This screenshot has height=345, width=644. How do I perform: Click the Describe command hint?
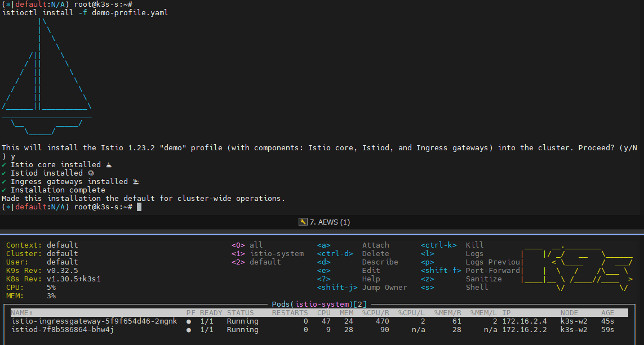[x=380, y=262]
